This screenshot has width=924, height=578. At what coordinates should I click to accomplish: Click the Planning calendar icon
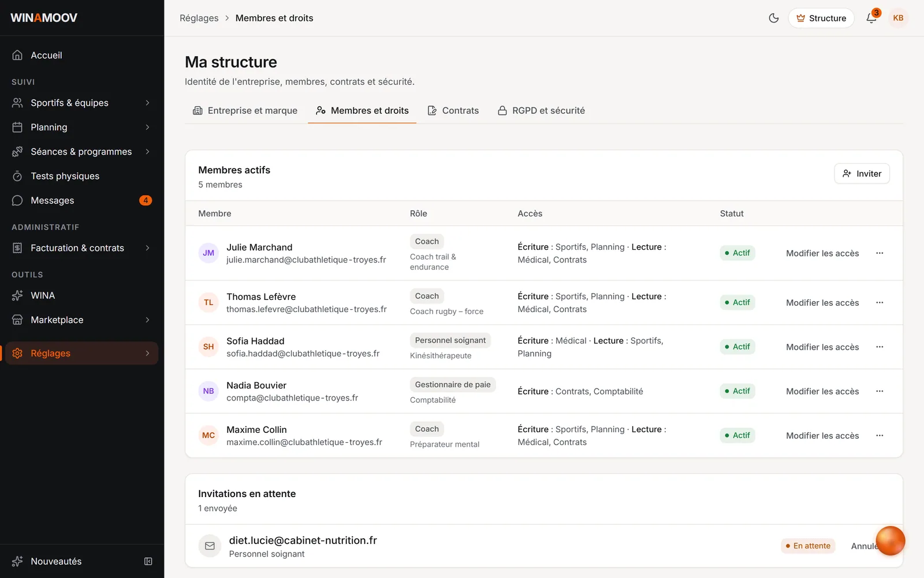[17, 127]
